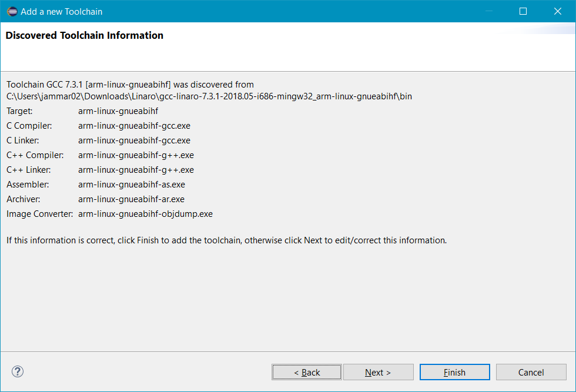Click the C Linker row
The image size is (576, 392).
pyautogui.click(x=134, y=140)
